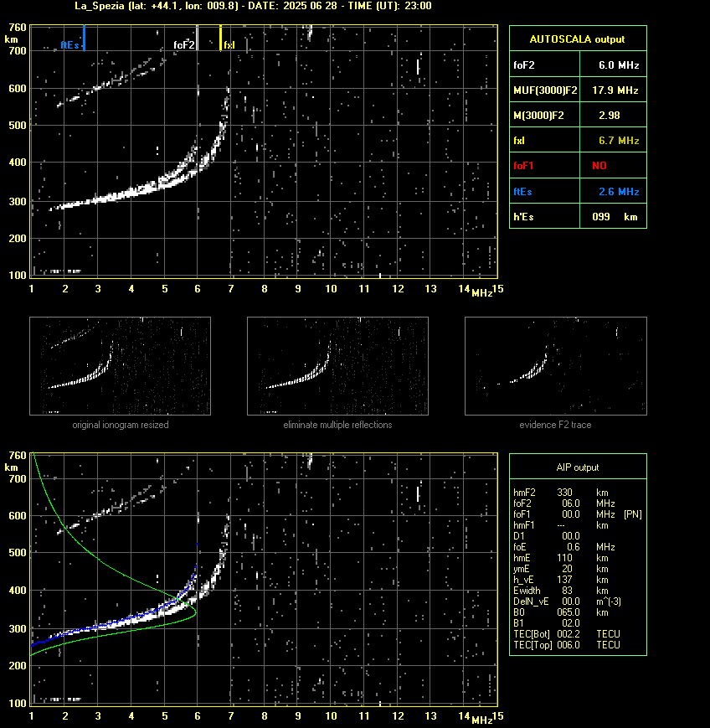The width and height of the screenshot is (710, 728).
Task: Click the 300 km axis label on lower ionogram
Action: tap(18, 628)
